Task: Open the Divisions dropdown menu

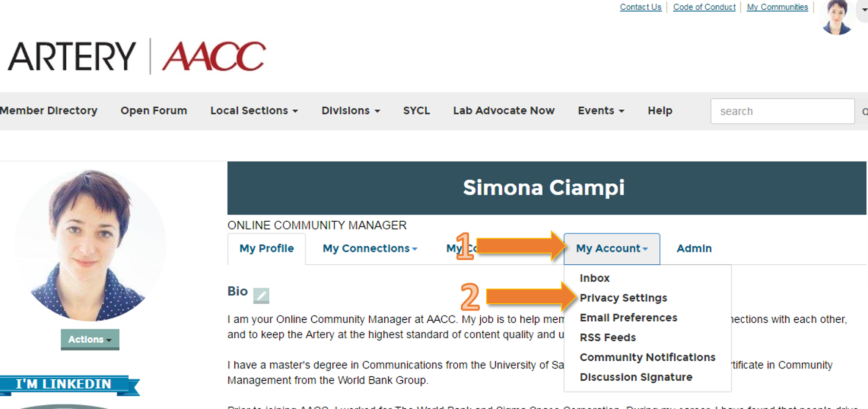Action: tap(350, 111)
